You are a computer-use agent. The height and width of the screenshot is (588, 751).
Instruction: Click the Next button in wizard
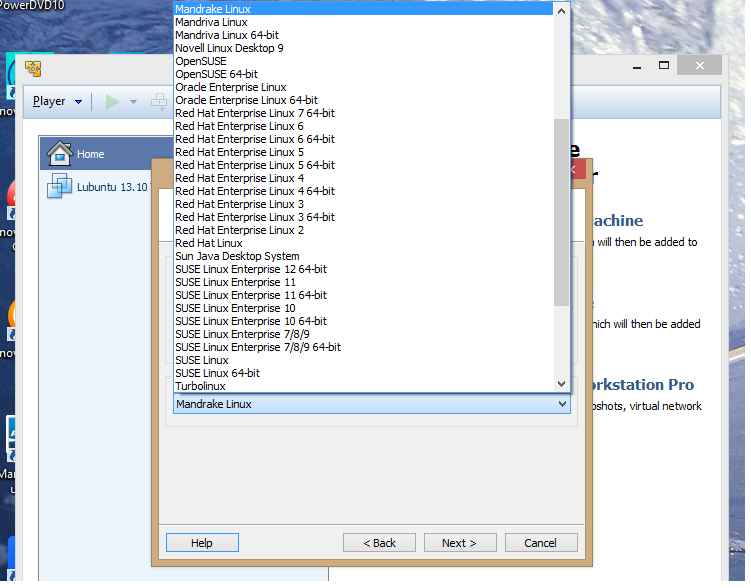459,543
